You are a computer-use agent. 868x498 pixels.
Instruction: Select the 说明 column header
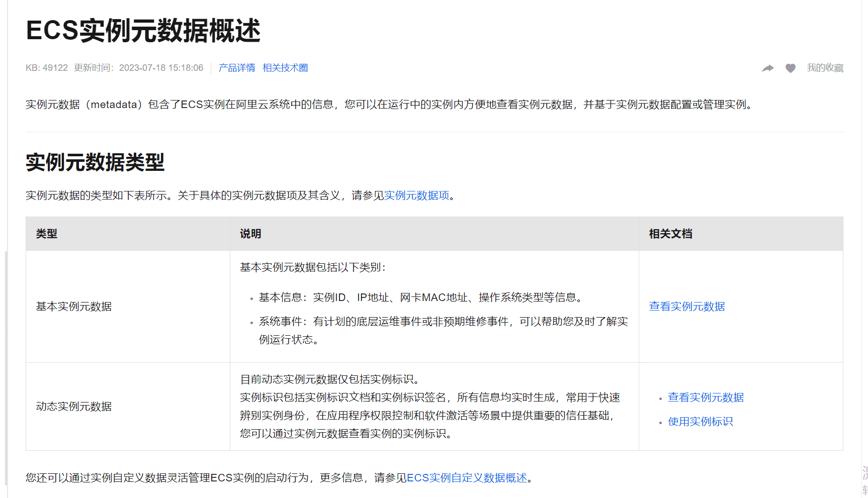(250, 234)
